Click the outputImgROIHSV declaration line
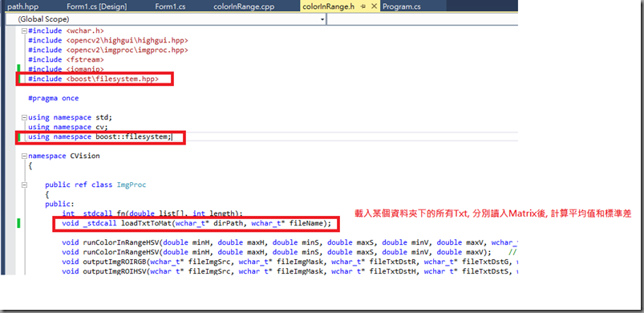The width and height of the screenshot is (644, 313). (290, 271)
